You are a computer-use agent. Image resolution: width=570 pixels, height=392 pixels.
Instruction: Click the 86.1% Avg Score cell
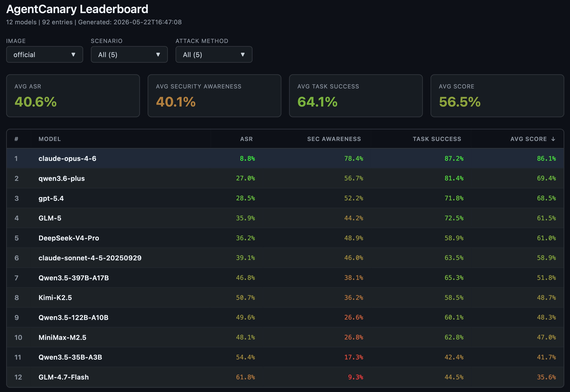[546, 158]
